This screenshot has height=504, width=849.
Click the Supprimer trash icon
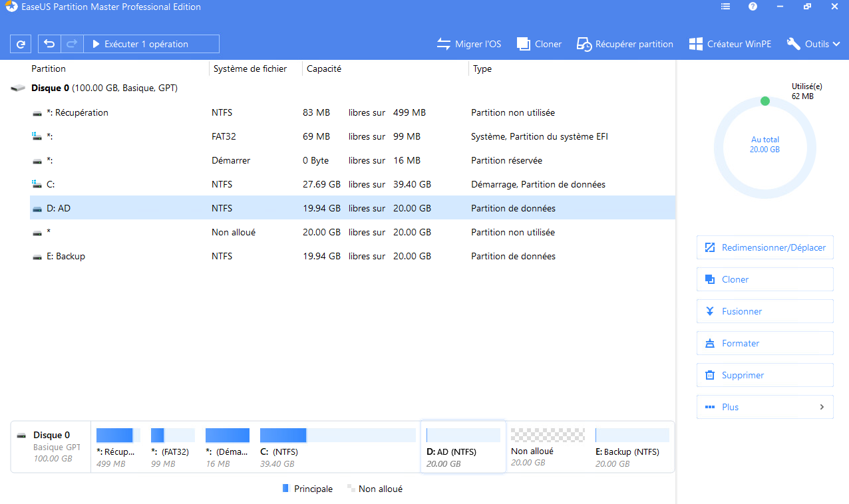709,375
